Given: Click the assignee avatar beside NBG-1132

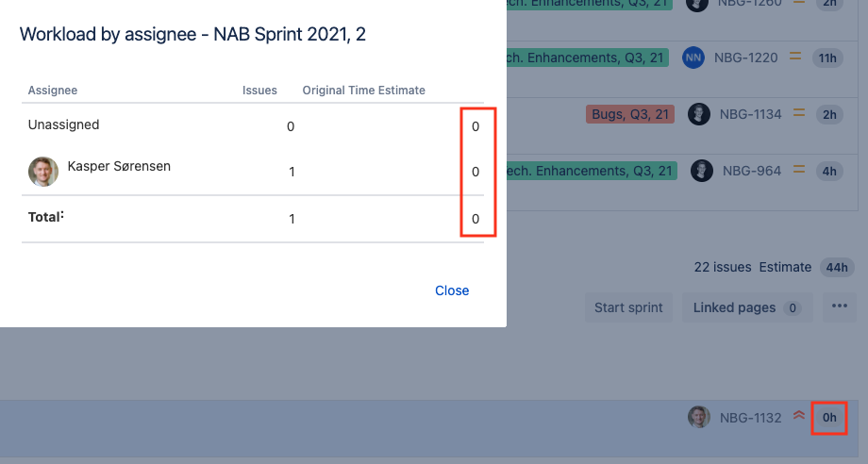Looking at the screenshot, I should tap(698, 417).
